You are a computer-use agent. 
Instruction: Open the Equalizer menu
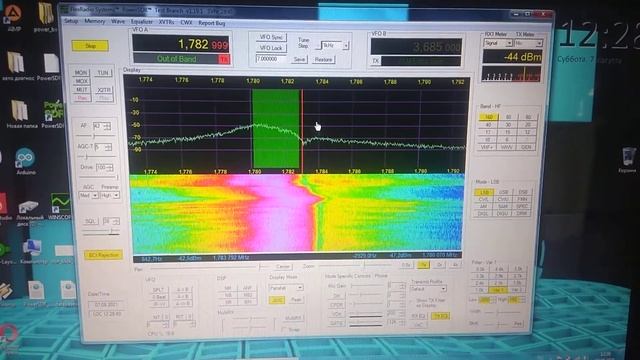coord(142,22)
